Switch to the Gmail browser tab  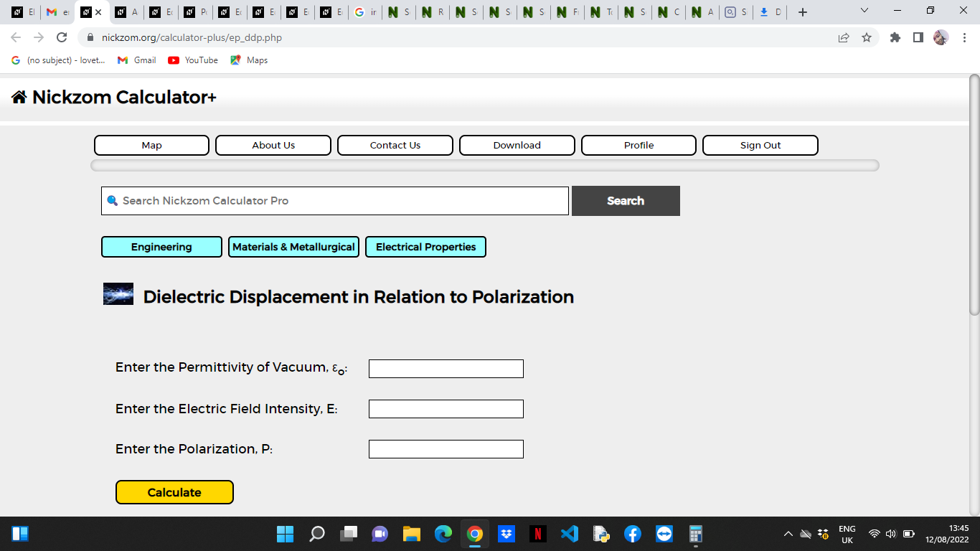tap(57, 12)
